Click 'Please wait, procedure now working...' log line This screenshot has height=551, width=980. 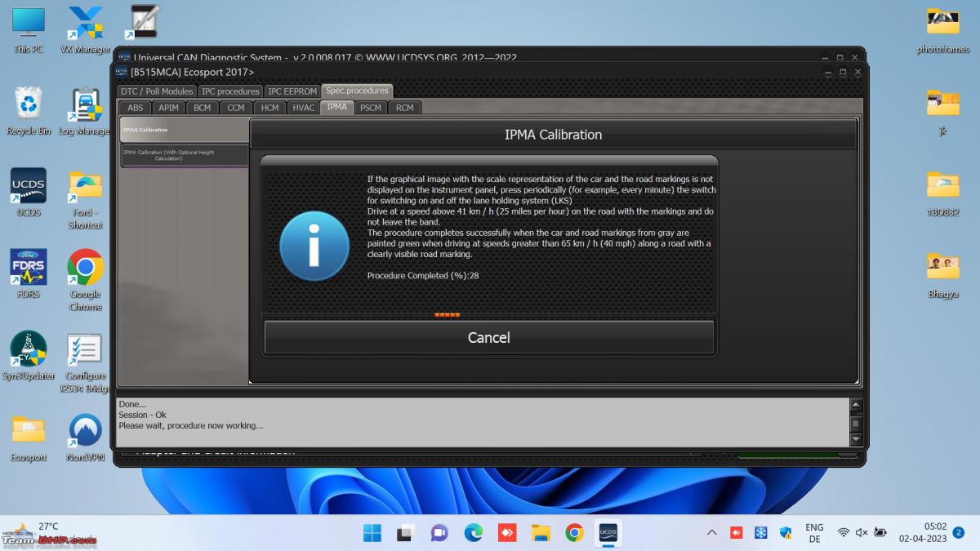(x=191, y=425)
